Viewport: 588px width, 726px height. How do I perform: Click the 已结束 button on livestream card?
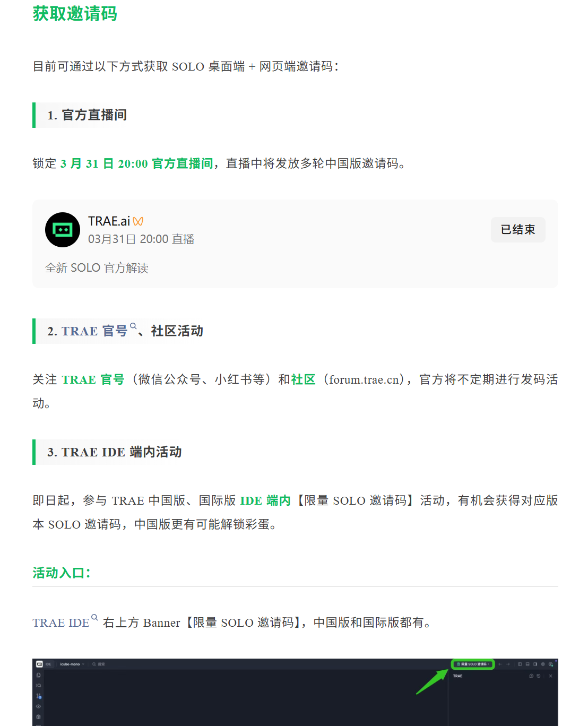(x=518, y=230)
